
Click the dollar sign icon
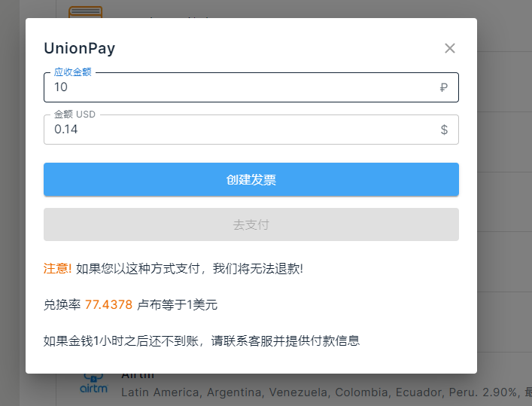pos(443,130)
